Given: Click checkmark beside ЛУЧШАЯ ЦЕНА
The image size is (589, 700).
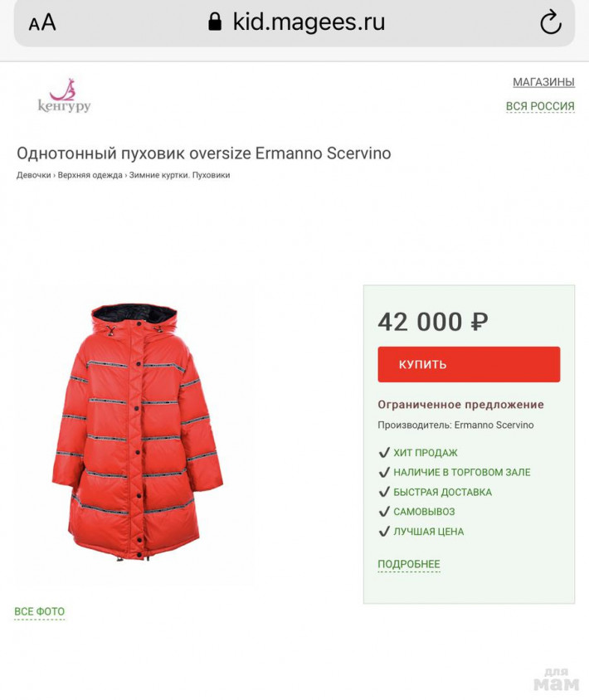Looking at the screenshot, I should pyautogui.click(x=384, y=532).
